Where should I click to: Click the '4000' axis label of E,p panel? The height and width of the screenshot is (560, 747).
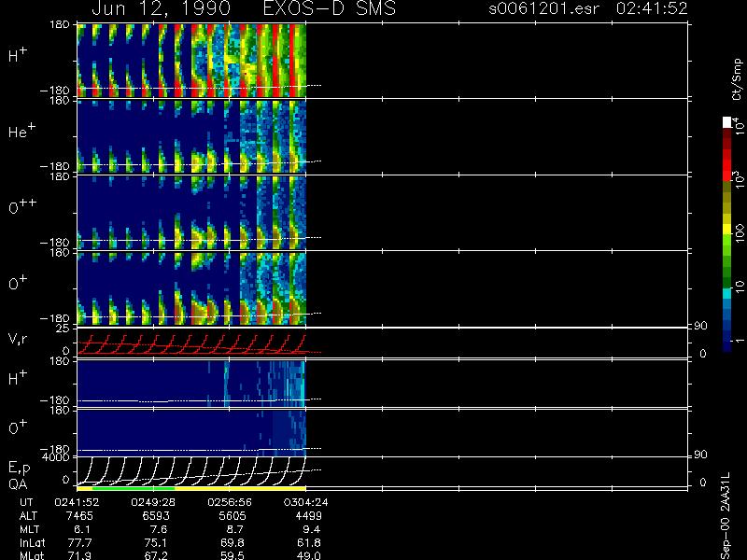coord(55,457)
